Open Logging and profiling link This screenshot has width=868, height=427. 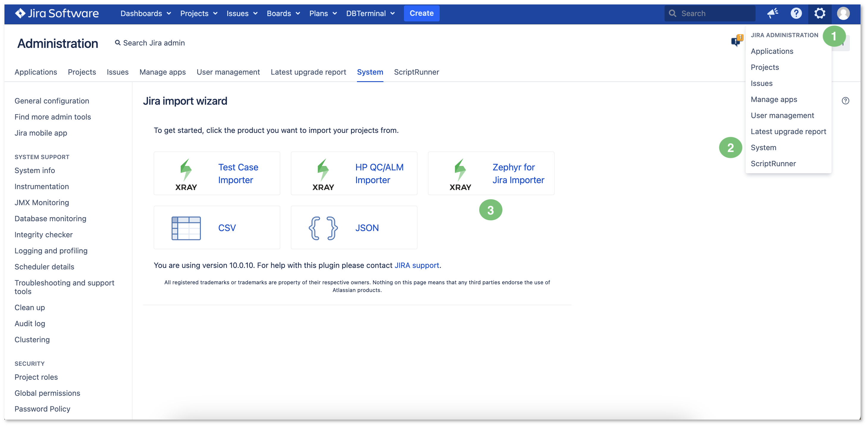pyautogui.click(x=51, y=251)
